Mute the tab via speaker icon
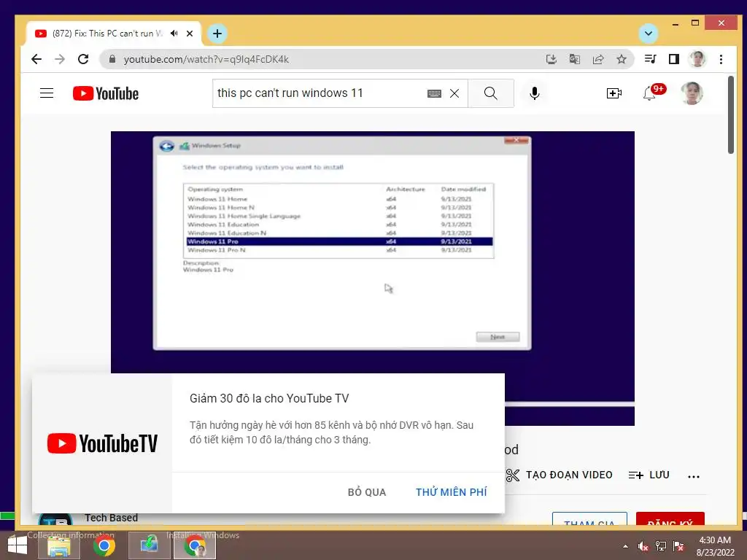The image size is (747, 560). click(x=174, y=34)
